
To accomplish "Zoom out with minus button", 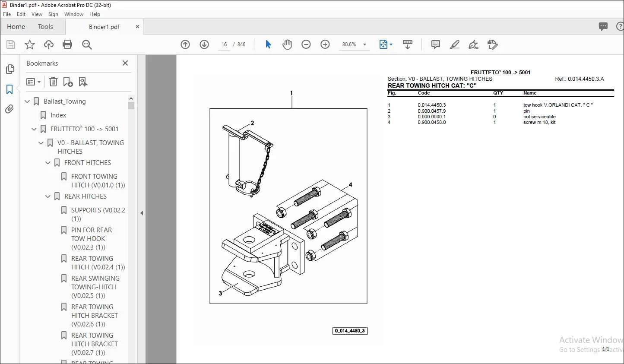I will tap(306, 44).
